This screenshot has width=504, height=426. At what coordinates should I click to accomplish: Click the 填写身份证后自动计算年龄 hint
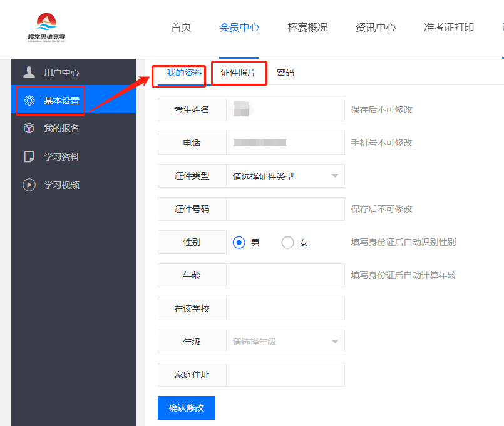coord(403,275)
